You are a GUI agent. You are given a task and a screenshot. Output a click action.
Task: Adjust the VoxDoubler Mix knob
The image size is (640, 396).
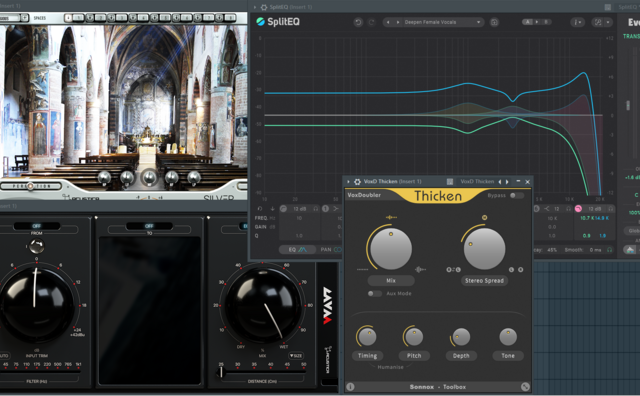[x=391, y=249]
